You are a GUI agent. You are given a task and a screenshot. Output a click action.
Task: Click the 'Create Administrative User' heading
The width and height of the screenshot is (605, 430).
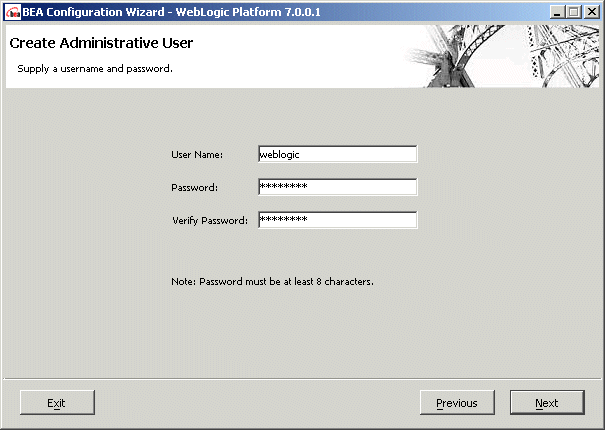pyautogui.click(x=101, y=43)
